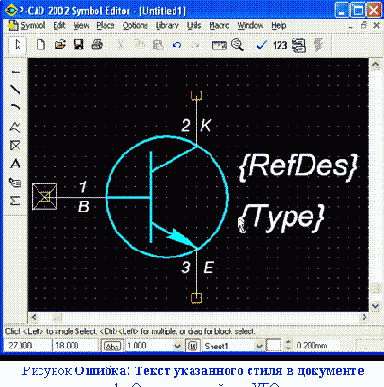Select the Place Attribute tag tool

coord(16,182)
